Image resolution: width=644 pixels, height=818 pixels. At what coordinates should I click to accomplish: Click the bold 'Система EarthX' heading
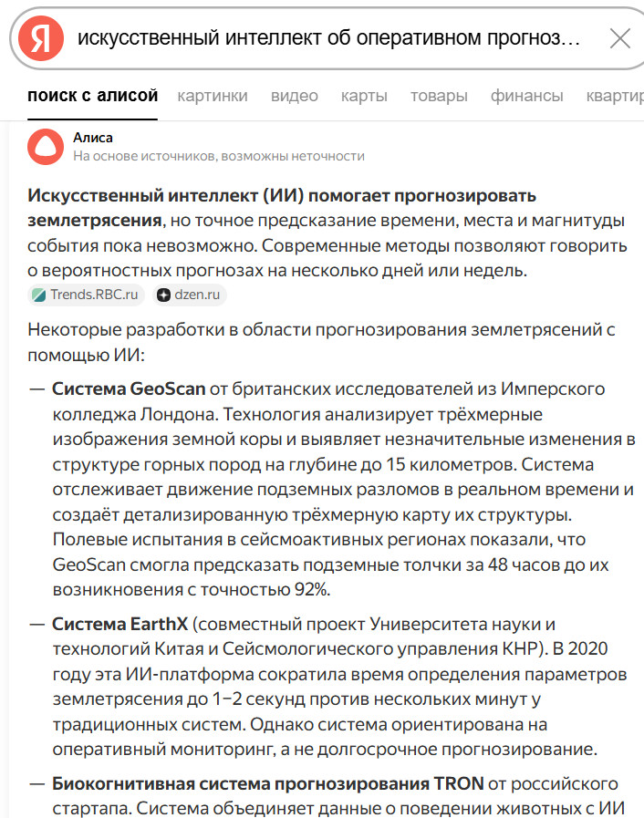pos(119,625)
